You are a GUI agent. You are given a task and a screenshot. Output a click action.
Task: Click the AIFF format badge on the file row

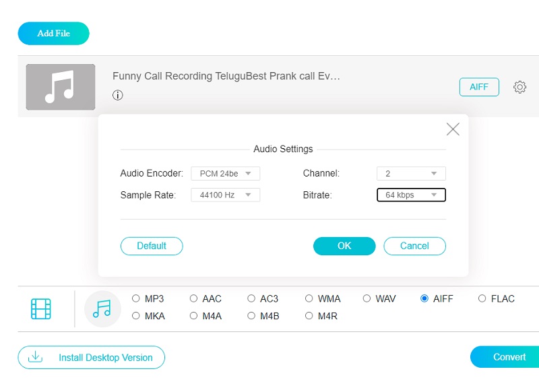(479, 87)
